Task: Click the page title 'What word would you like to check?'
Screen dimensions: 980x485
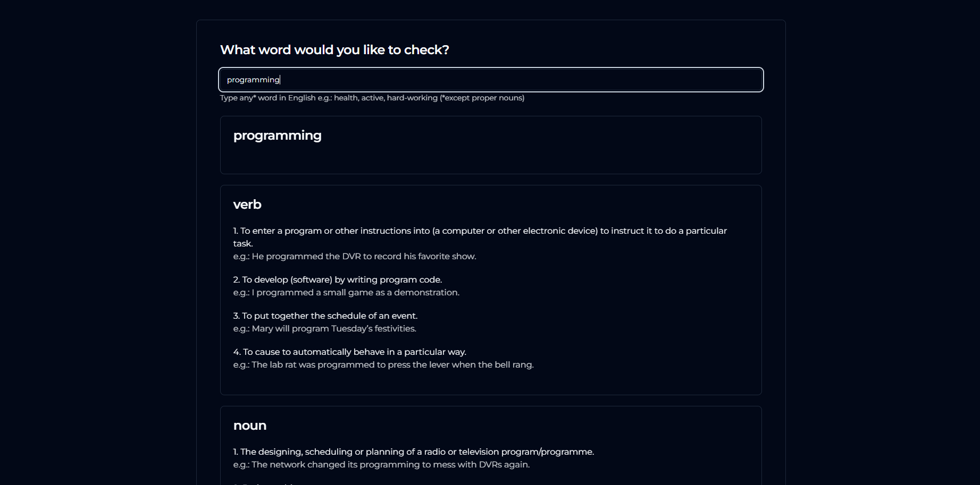Action: (x=334, y=49)
